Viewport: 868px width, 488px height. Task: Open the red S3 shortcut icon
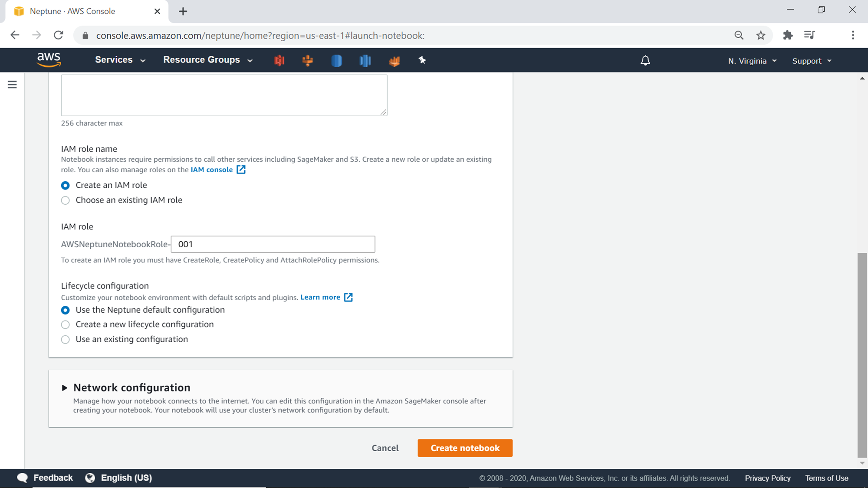click(x=279, y=60)
